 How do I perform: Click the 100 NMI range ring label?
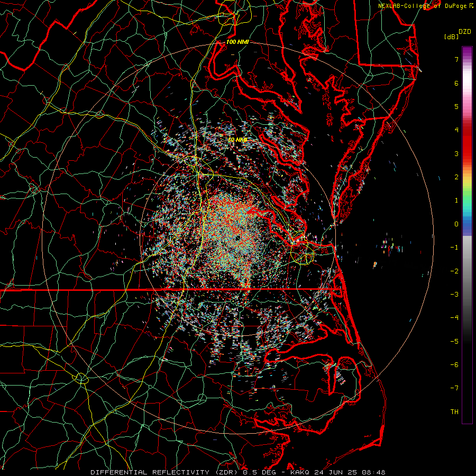click(237, 42)
